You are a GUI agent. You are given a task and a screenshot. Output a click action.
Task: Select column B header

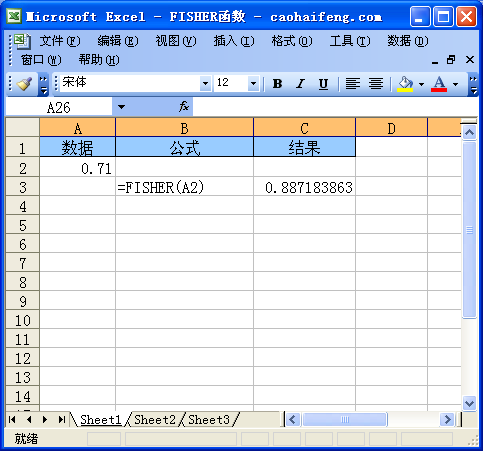coord(184,128)
